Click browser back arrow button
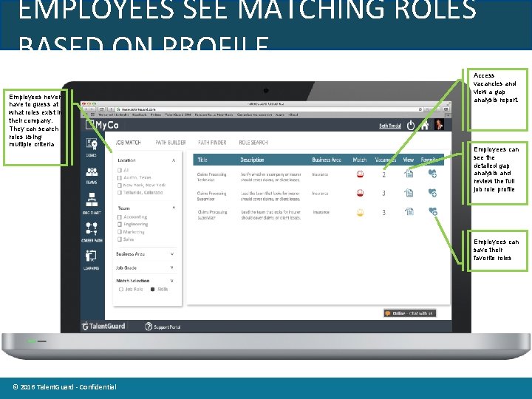Viewport: 532px width, 399px height. [86, 109]
